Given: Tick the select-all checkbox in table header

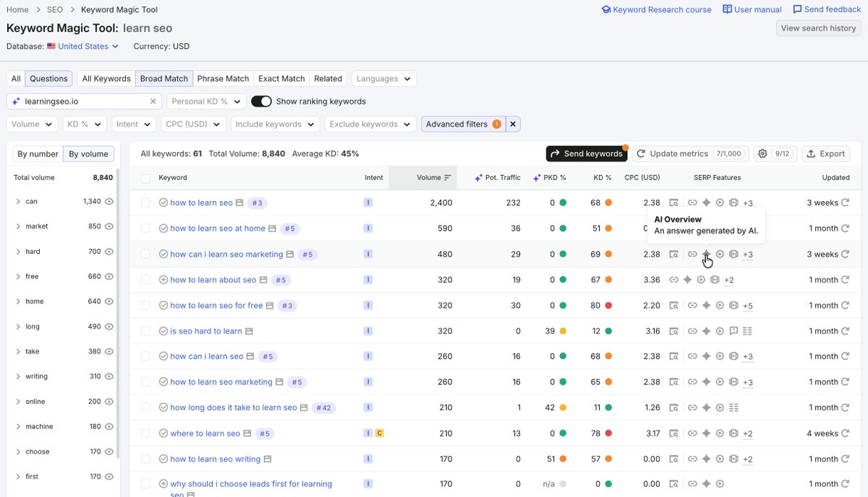Looking at the screenshot, I should (145, 178).
